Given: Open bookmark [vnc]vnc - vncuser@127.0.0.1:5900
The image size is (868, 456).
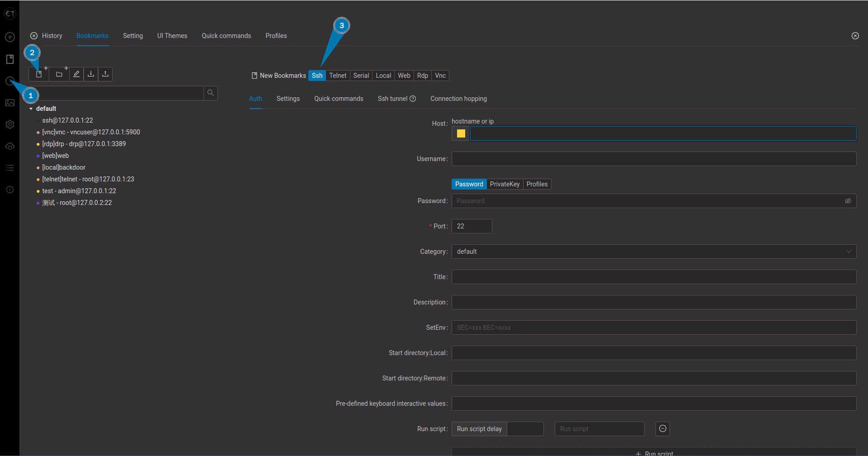Looking at the screenshot, I should (91, 132).
